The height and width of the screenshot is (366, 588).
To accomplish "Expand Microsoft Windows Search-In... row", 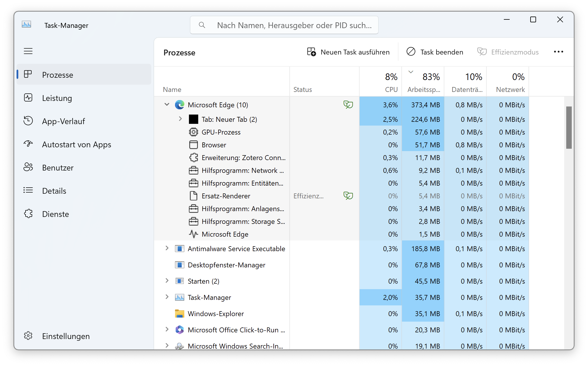I will [167, 345].
